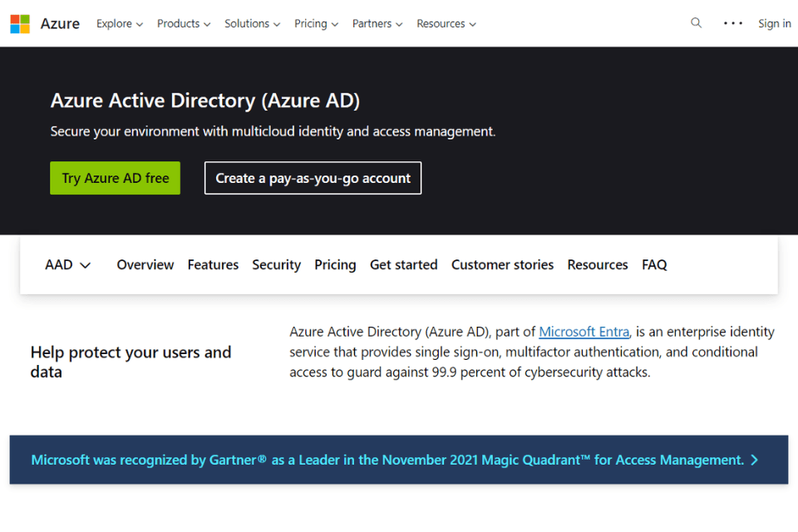
Task: Expand the Explore dropdown
Action: [119, 23]
